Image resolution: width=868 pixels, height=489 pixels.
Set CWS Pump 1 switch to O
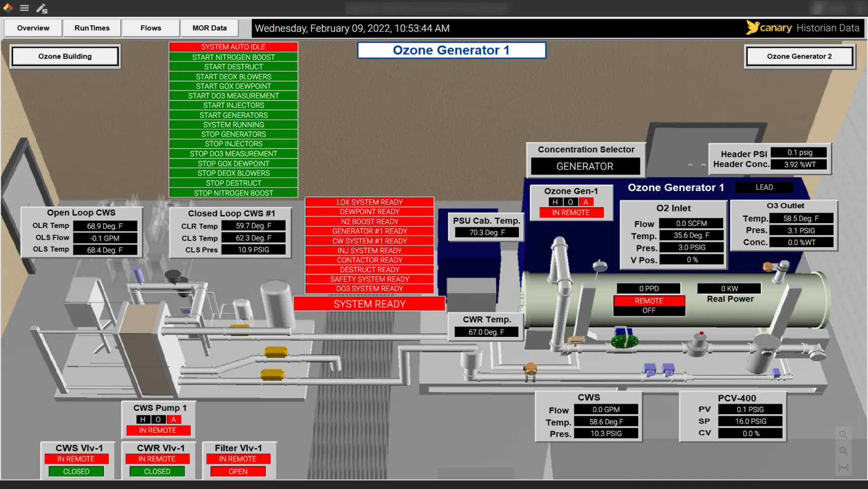(158, 419)
